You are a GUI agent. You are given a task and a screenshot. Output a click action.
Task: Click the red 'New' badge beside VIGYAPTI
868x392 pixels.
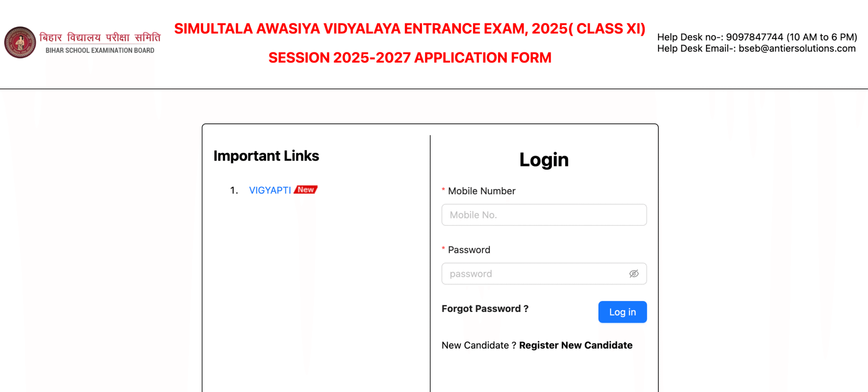click(306, 190)
